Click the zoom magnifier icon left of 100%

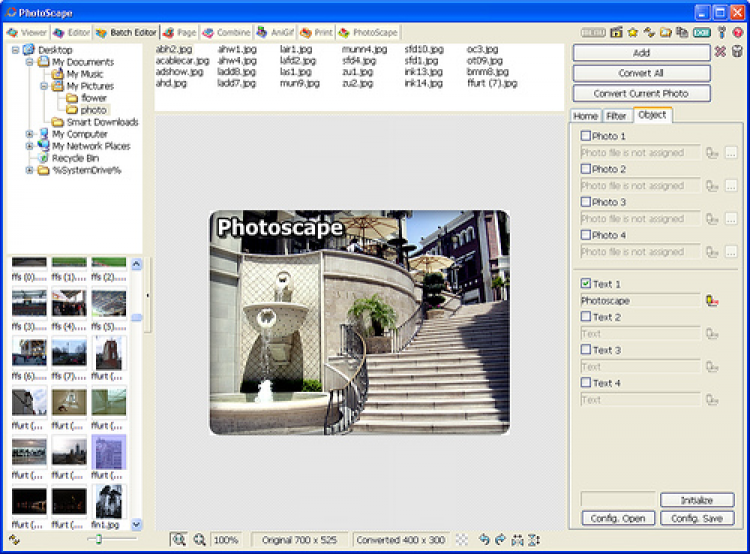pos(199,540)
